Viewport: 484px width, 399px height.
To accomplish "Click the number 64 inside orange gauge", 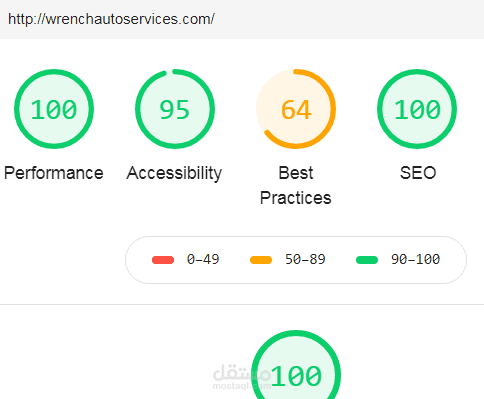I will coord(296,110).
